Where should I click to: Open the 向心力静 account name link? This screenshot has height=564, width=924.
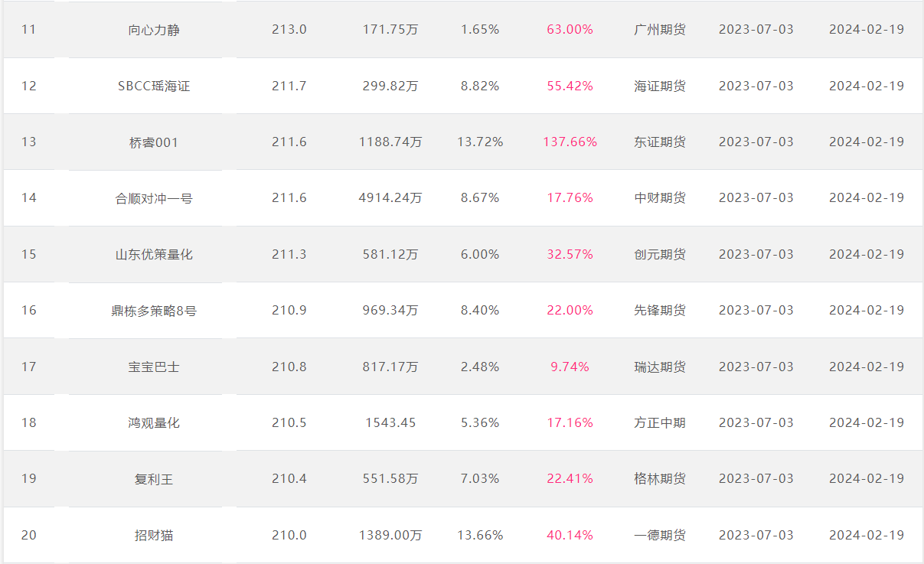click(x=154, y=30)
